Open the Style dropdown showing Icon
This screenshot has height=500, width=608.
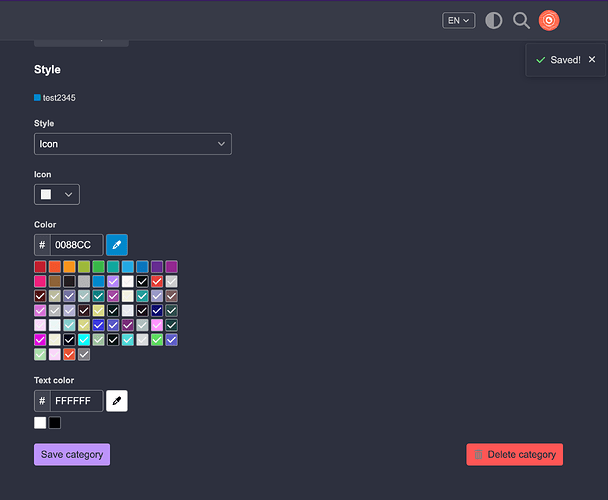133,144
